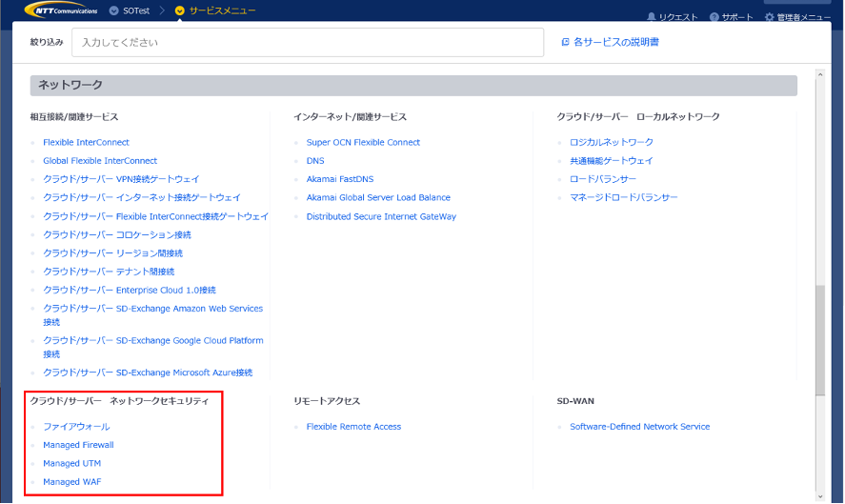845x504 pixels.
Task: Open Managed UTM link
Action: click(72, 463)
